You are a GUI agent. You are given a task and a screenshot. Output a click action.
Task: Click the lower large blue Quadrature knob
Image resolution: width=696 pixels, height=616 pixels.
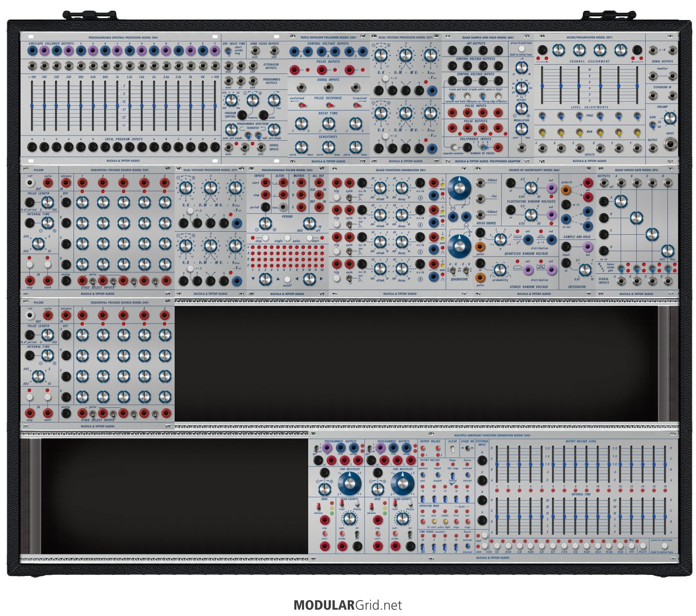click(460, 246)
